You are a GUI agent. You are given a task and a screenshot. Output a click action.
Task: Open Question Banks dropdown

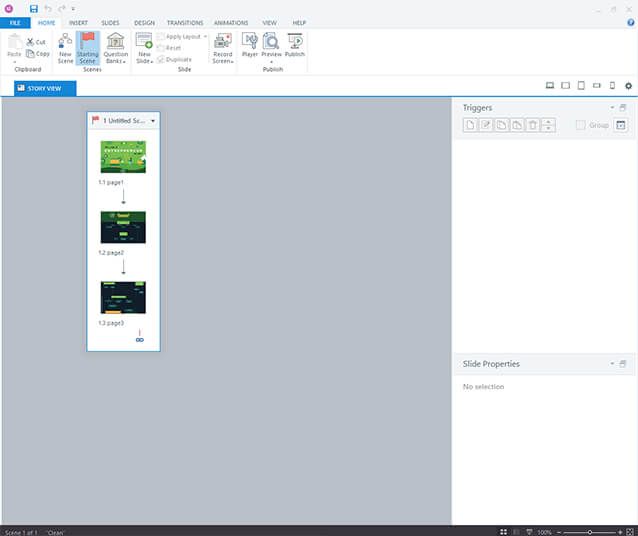coord(116,48)
